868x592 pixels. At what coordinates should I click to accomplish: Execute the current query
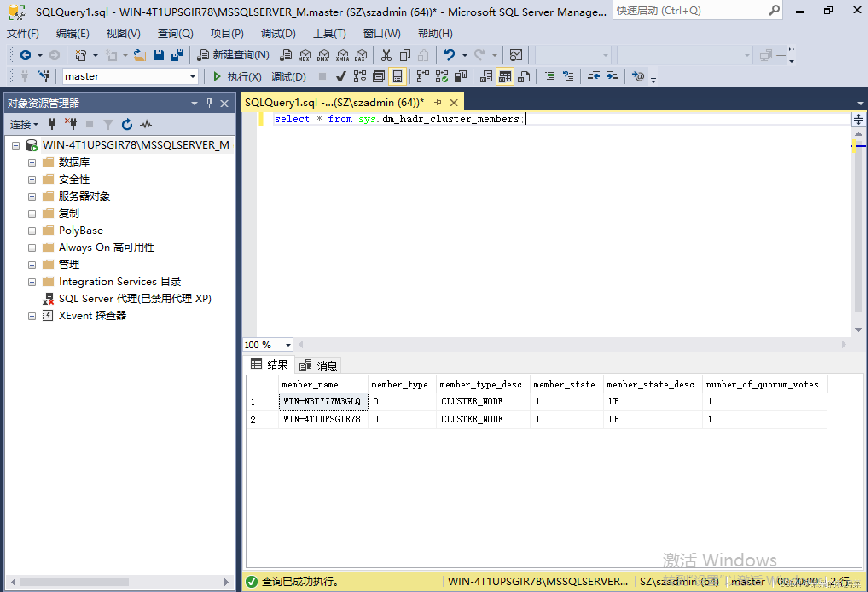[237, 77]
